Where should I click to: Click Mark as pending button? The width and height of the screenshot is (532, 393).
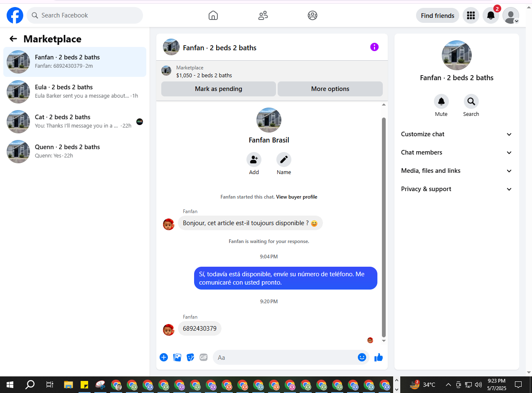pyautogui.click(x=219, y=89)
